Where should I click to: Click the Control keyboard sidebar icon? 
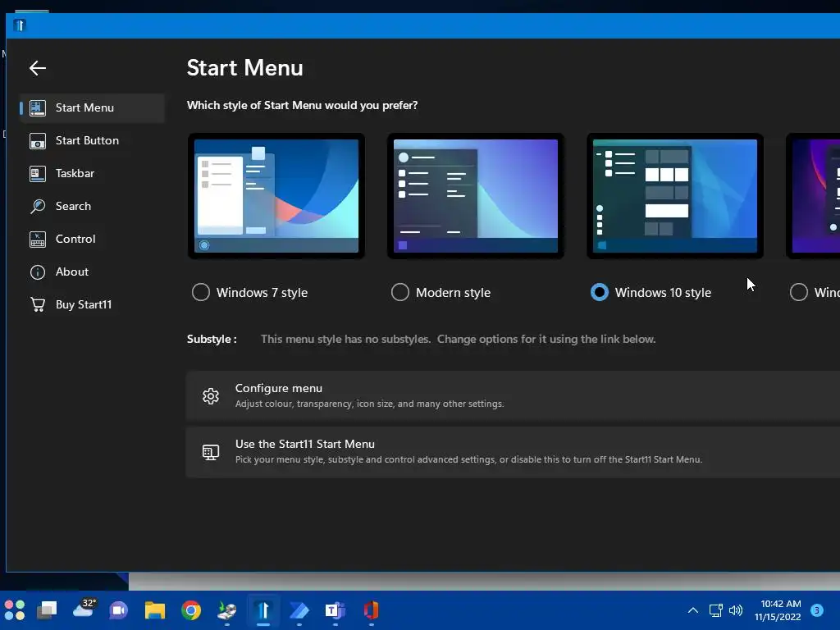click(x=38, y=239)
